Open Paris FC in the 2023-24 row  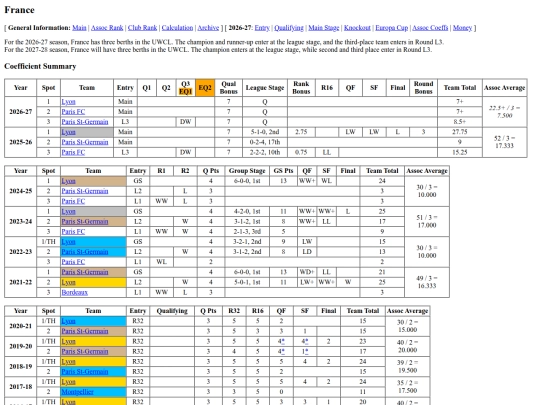click(x=73, y=231)
